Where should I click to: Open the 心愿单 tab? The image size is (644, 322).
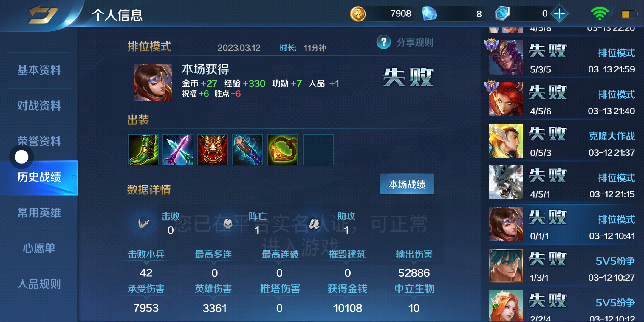[x=39, y=248]
